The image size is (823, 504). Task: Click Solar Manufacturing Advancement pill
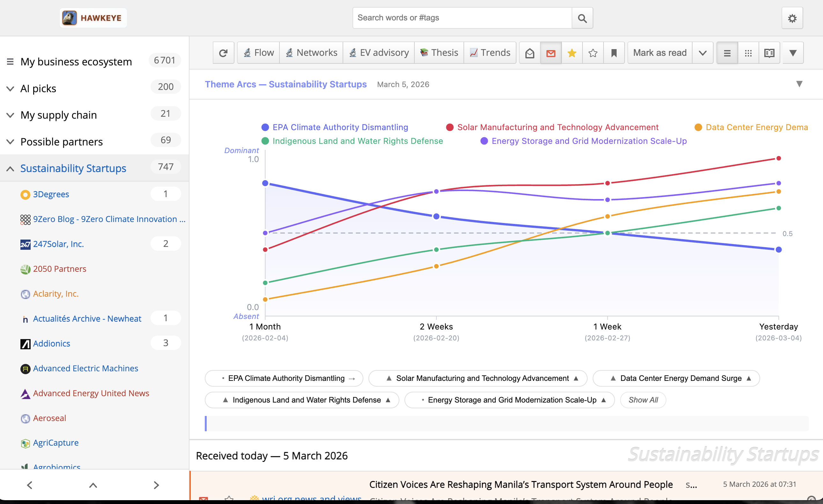point(478,378)
